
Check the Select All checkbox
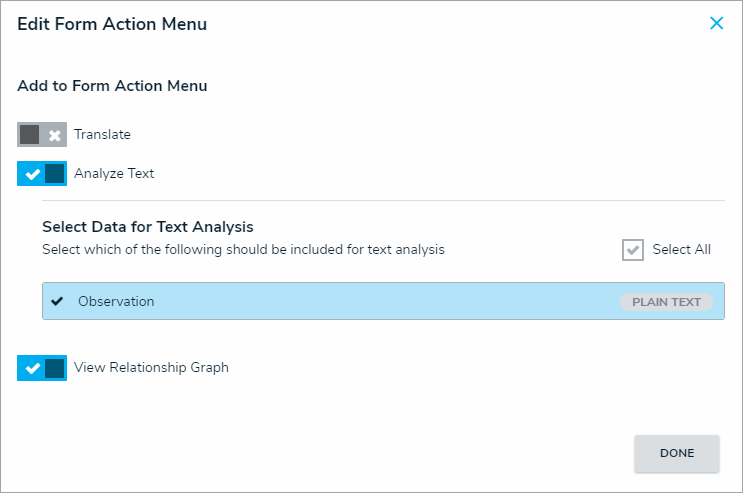tap(633, 250)
